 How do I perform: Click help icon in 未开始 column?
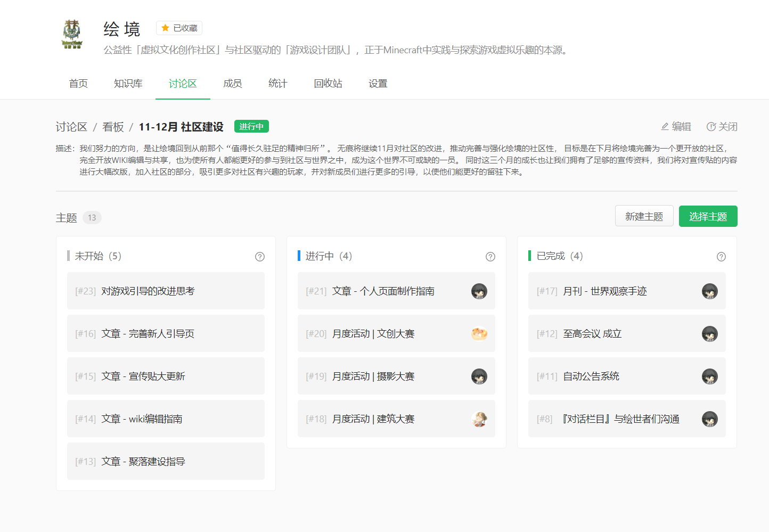pyautogui.click(x=260, y=257)
